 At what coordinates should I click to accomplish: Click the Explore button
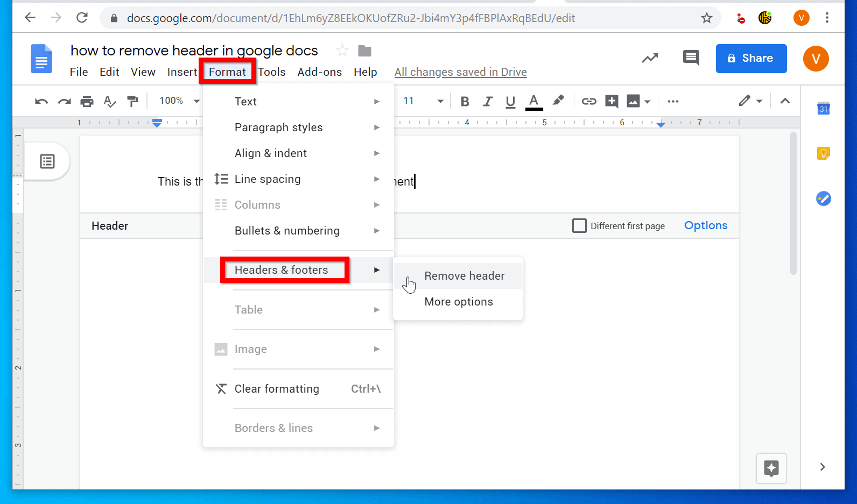coord(771,468)
